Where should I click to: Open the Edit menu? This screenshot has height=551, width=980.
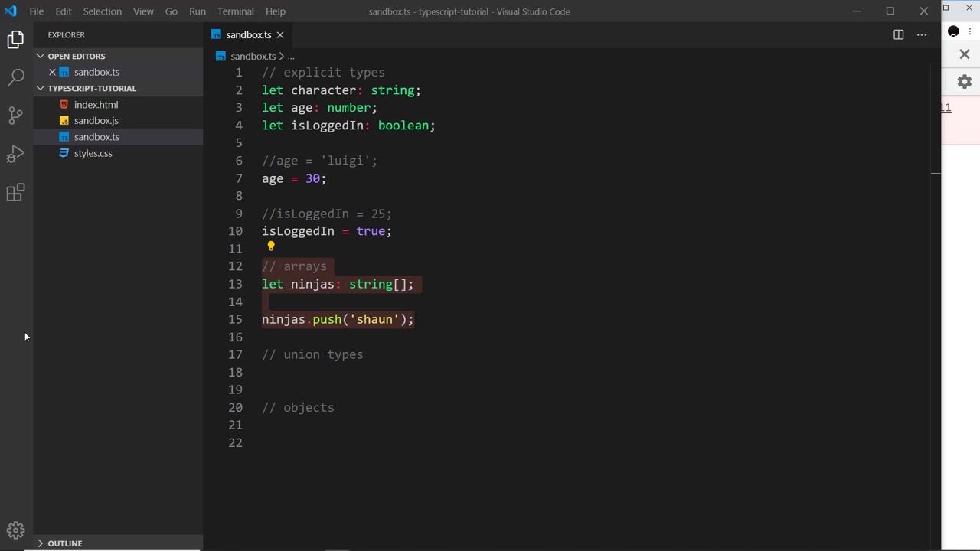64,11
